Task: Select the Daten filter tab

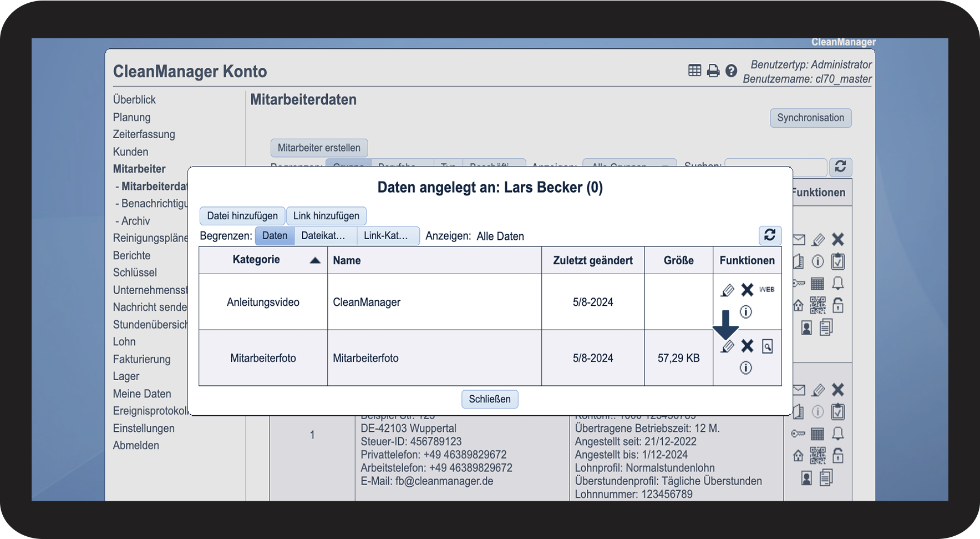Action: pyautogui.click(x=275, y=236)
